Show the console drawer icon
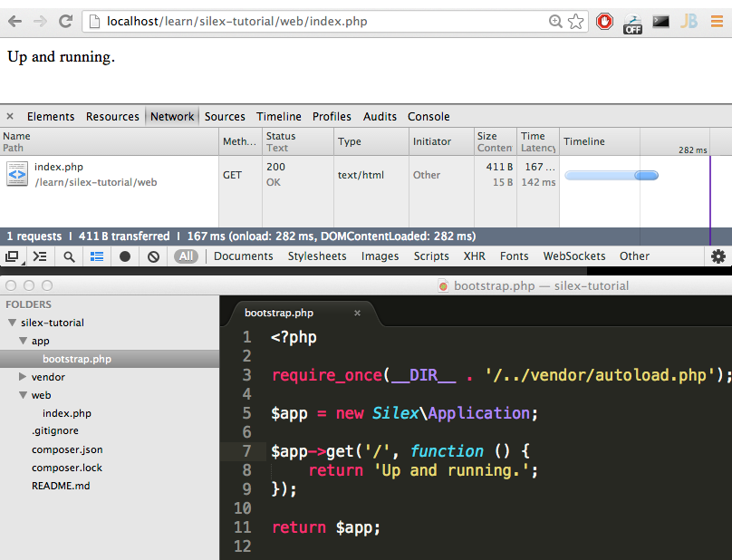 pyautogui.click(x=40, y=256)
